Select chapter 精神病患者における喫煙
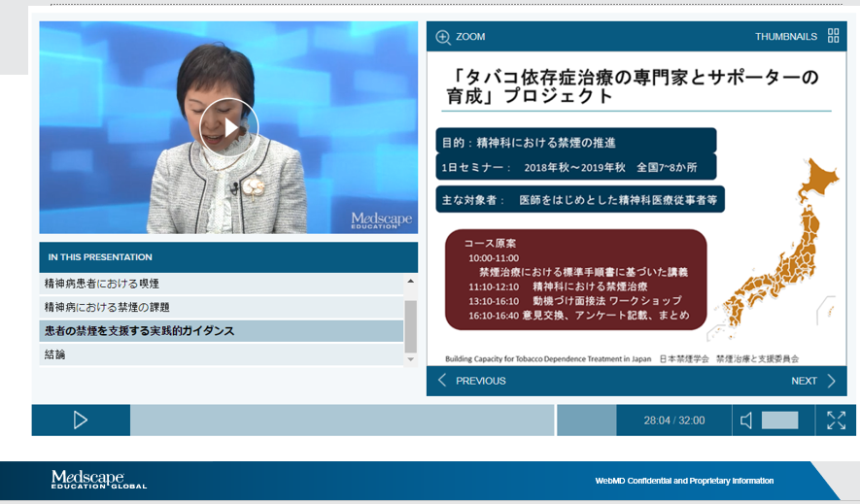This screenshot has height=504, width=860. click(x=221, y=284)
